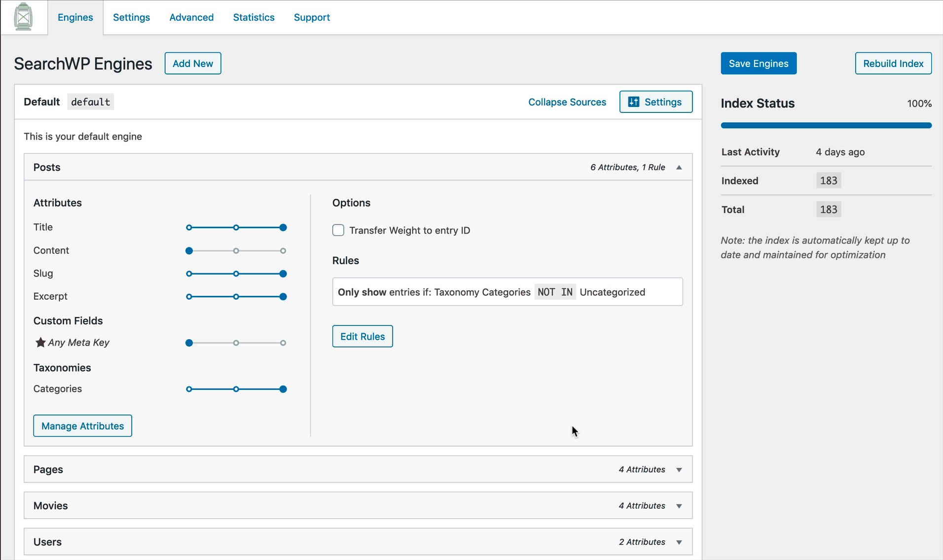Click the Taxonomy Categories NOT IN rule box
This screenshot has width=943, height=560.
508,292
